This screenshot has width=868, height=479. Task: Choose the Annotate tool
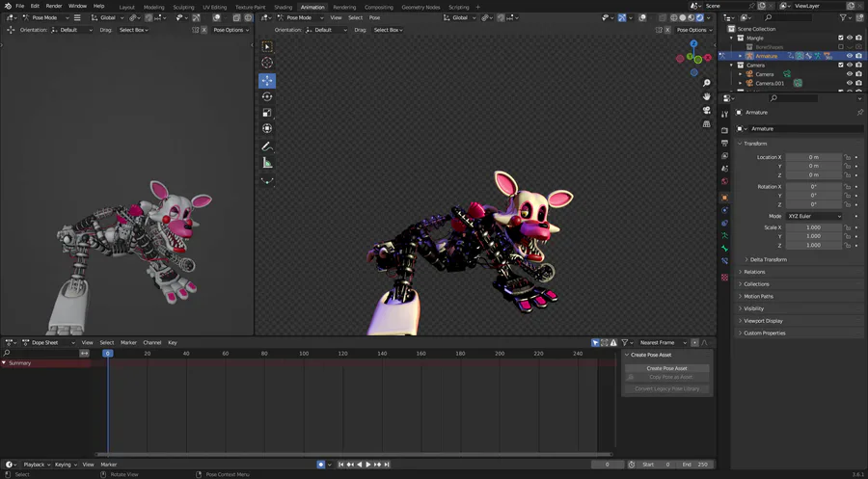267,146
